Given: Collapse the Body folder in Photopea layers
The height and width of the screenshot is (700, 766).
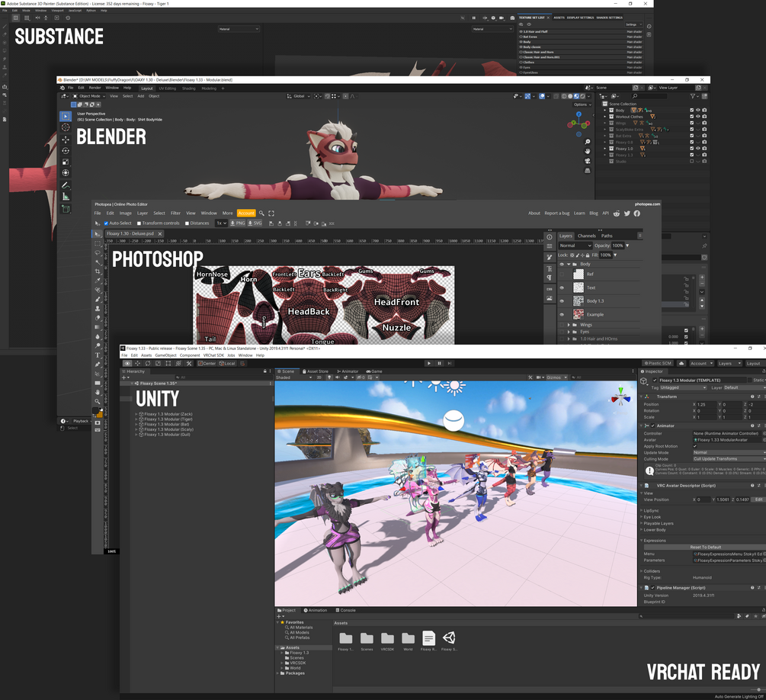Looking at the screenshot, I should [569, 265].
